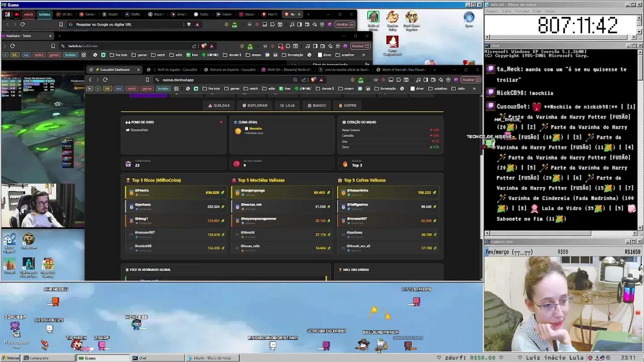Open 'games' bookmark folder in CuscuzBot window
644x362 pixels.
coord(232,88)
